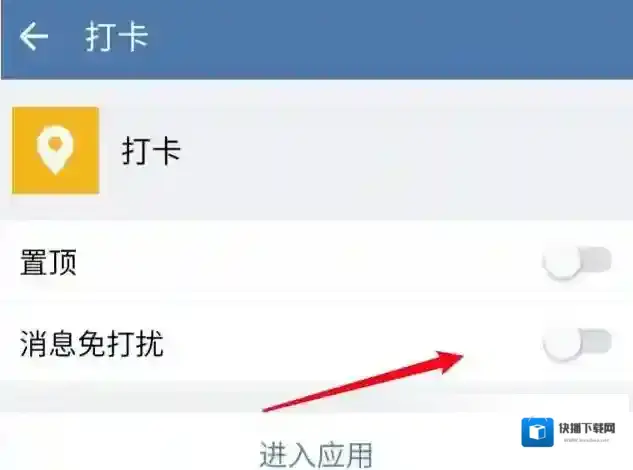Tap the grey track of the 置顶 switch

click(597, 260)
